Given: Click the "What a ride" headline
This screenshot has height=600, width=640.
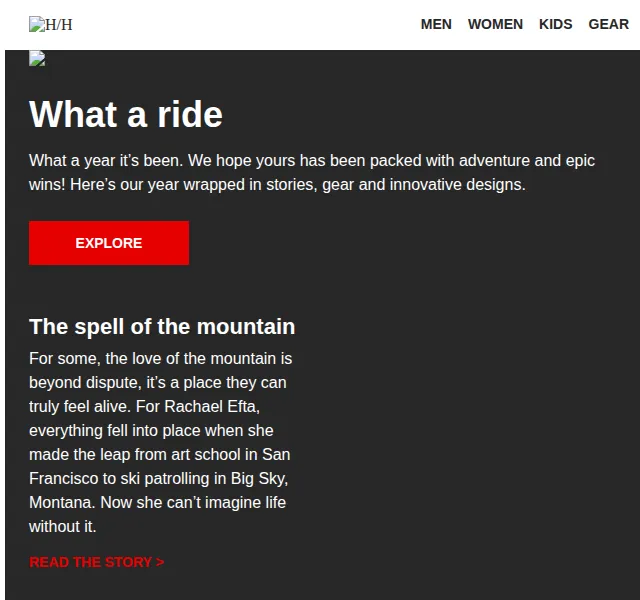Looking at the screenshot, I should 126,114.
